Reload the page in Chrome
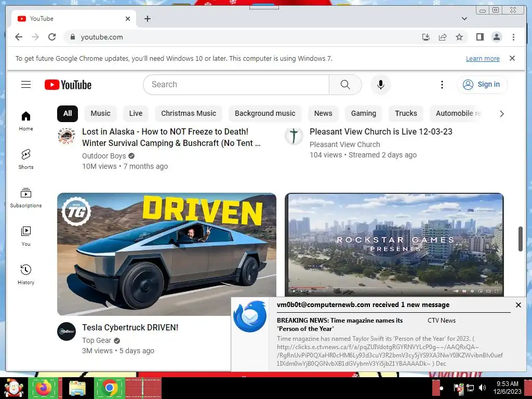 point(52,37)
